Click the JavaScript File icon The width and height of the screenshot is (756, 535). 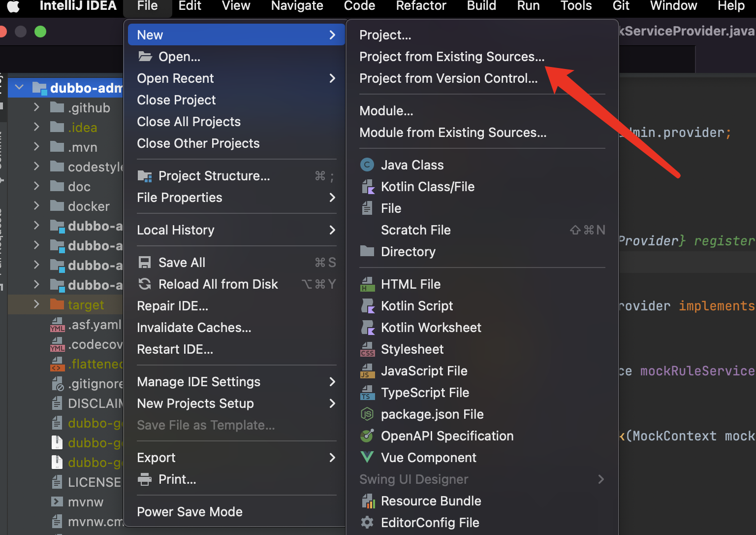click(367, 371)
